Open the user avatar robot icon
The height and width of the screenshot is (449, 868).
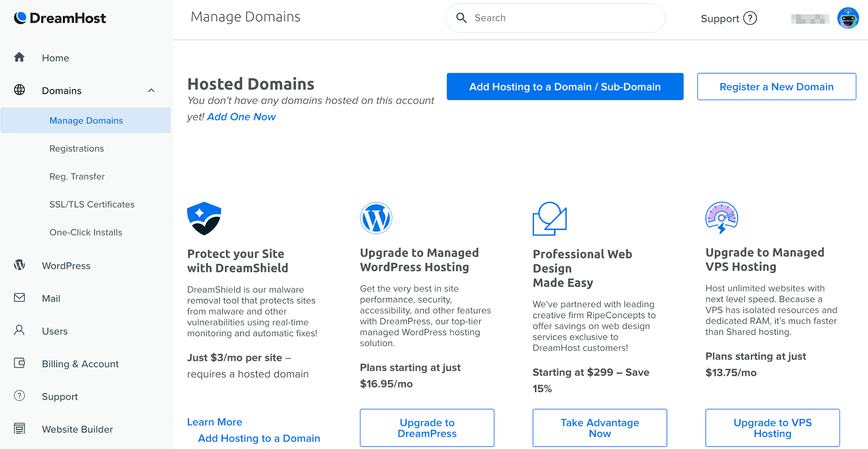[x=848, y=18]
